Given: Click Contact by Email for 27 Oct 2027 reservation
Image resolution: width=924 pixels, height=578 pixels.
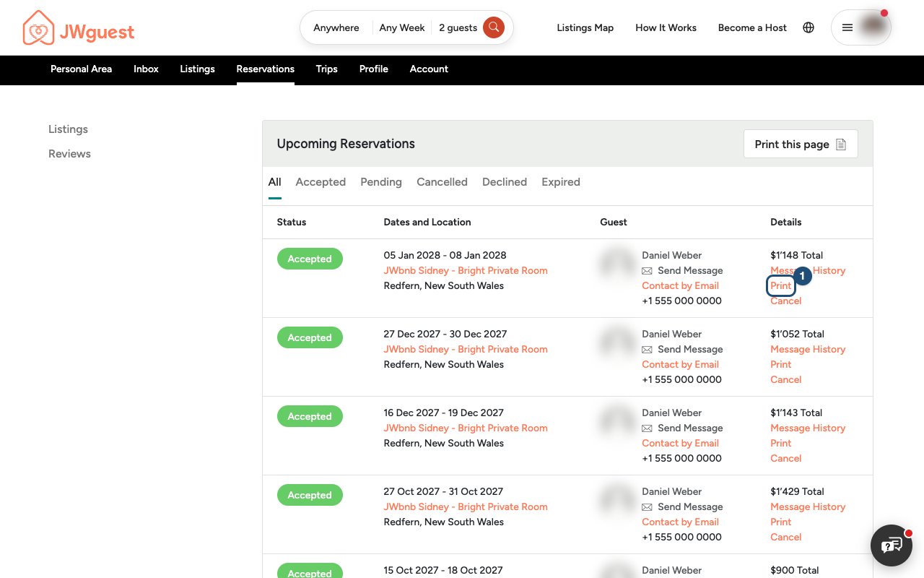Looking at the screenshot, I should click(x=680, y=522).
